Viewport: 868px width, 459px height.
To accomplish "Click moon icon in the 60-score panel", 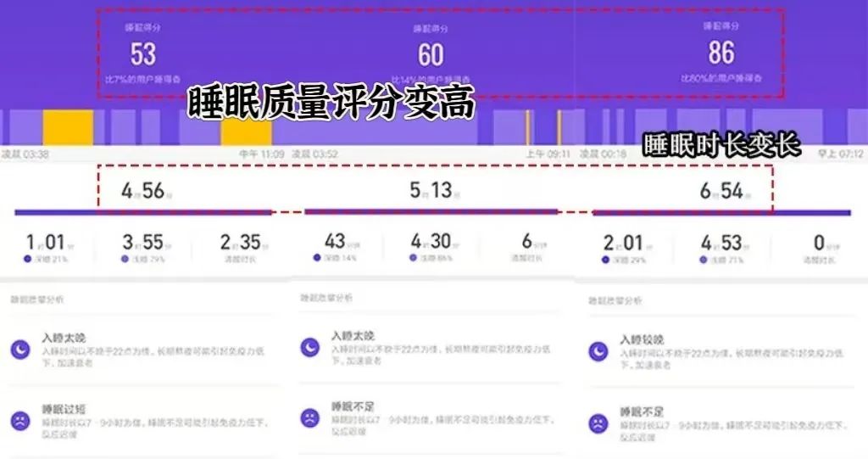I will 310,347.
